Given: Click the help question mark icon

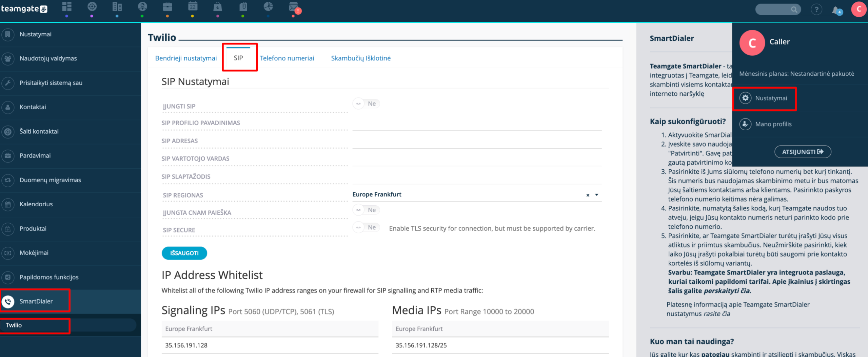Looking at the screenshot, I should pyautogui.click(x=816, y=9).
